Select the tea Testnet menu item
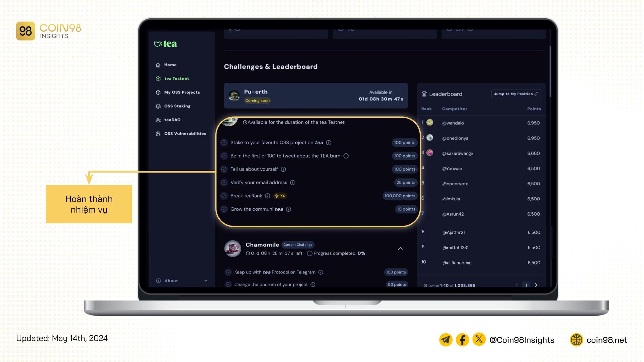 176,78
